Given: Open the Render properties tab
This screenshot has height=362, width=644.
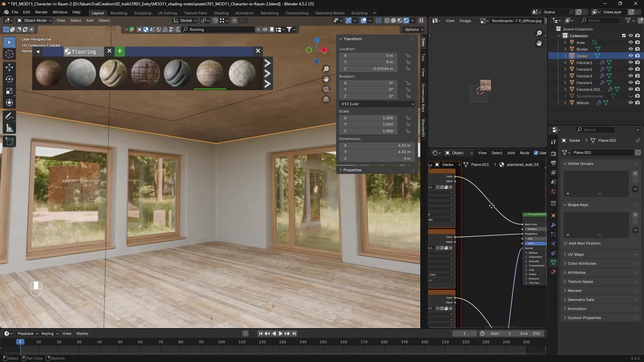Looking at the screenshot, I should 553,153.
